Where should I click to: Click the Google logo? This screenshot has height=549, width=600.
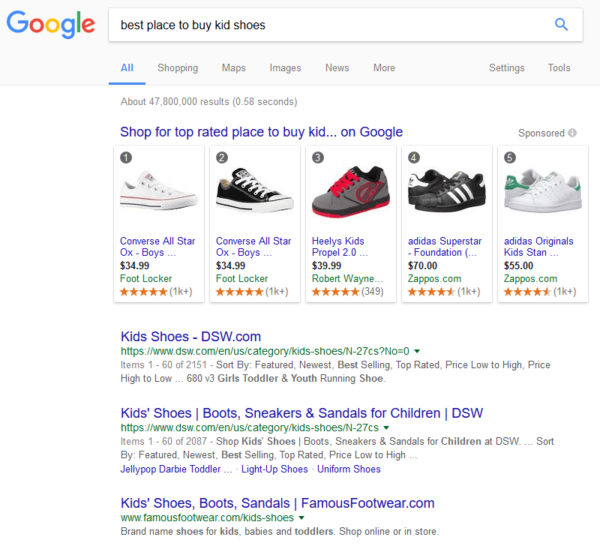click(51, 24)
